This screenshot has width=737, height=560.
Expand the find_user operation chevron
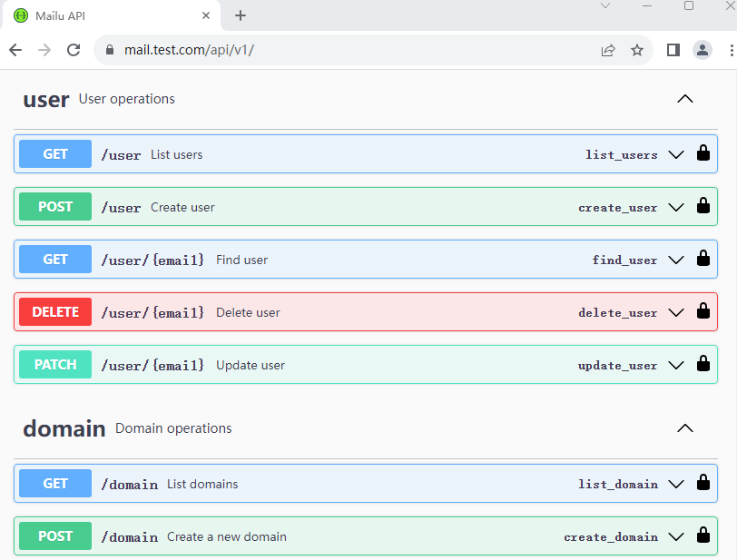click(x=676, y=260)
